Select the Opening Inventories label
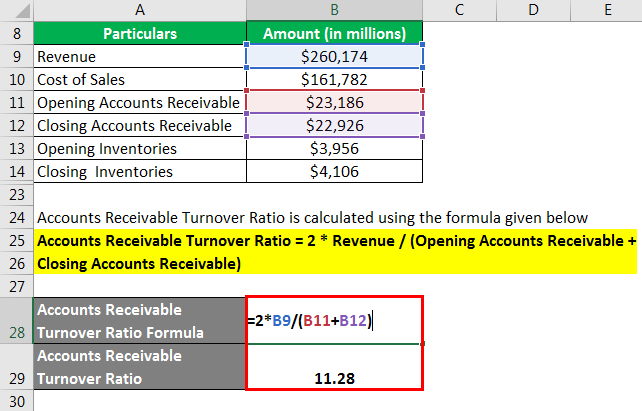This screenshot has height=411, width=642. coord(140,148)
